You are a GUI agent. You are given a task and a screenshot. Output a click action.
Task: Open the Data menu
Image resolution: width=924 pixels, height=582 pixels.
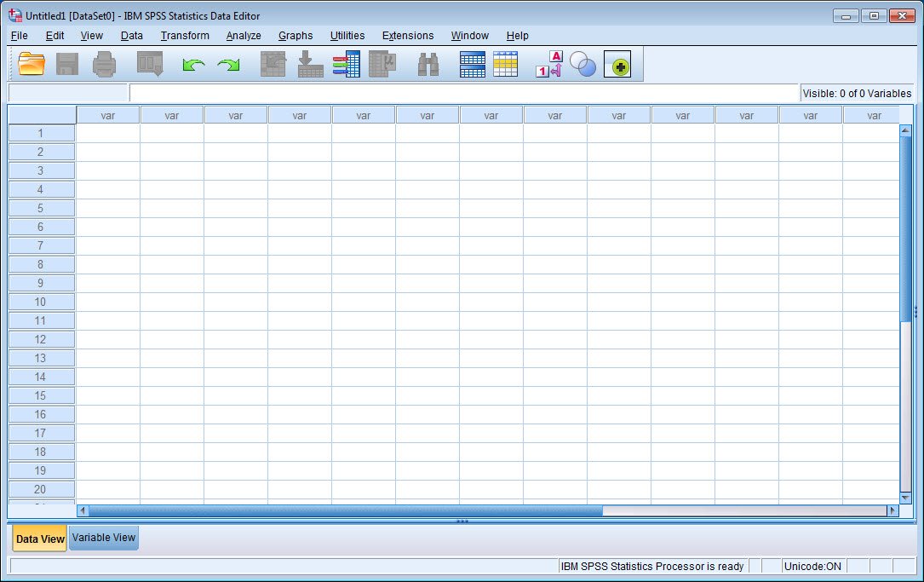[131, 36]
